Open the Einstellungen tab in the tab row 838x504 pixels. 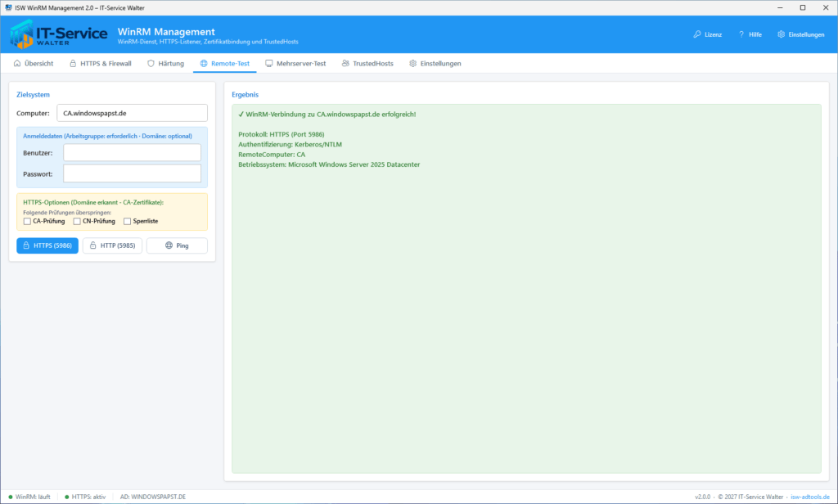click(435, 63)
